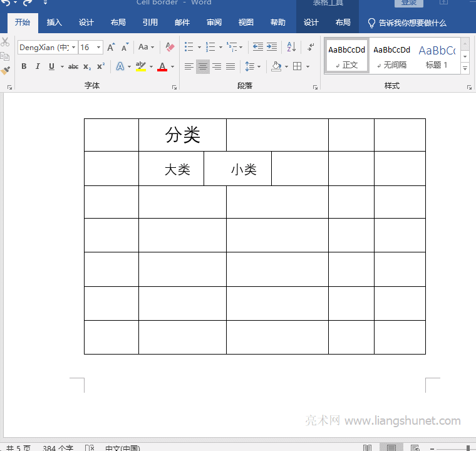Viewport: 476px width, 451px height.
Task: Click the sort A-Z icon
Action: coord(291,47)
